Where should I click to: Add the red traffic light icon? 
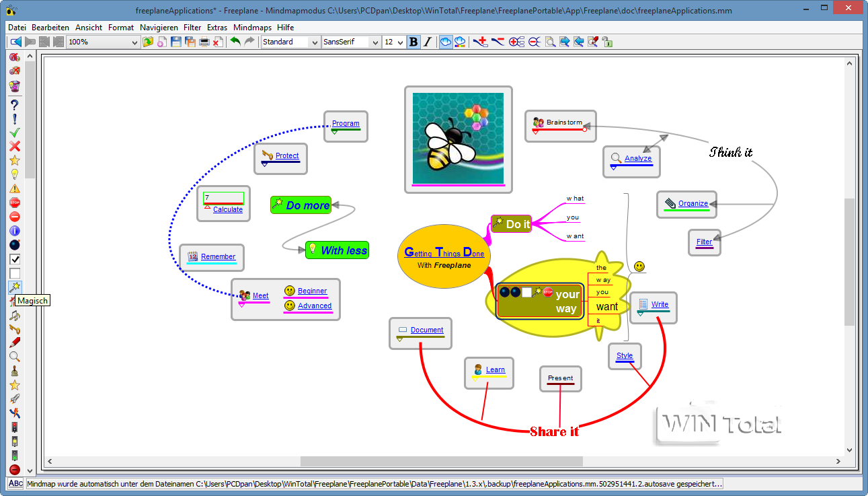click(14, 427)
